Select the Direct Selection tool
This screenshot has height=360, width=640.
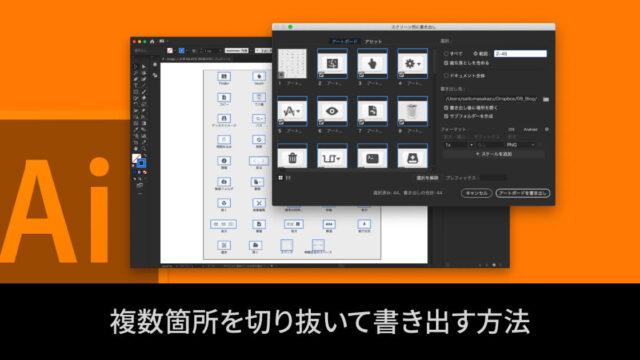click(x=144, y=67)
